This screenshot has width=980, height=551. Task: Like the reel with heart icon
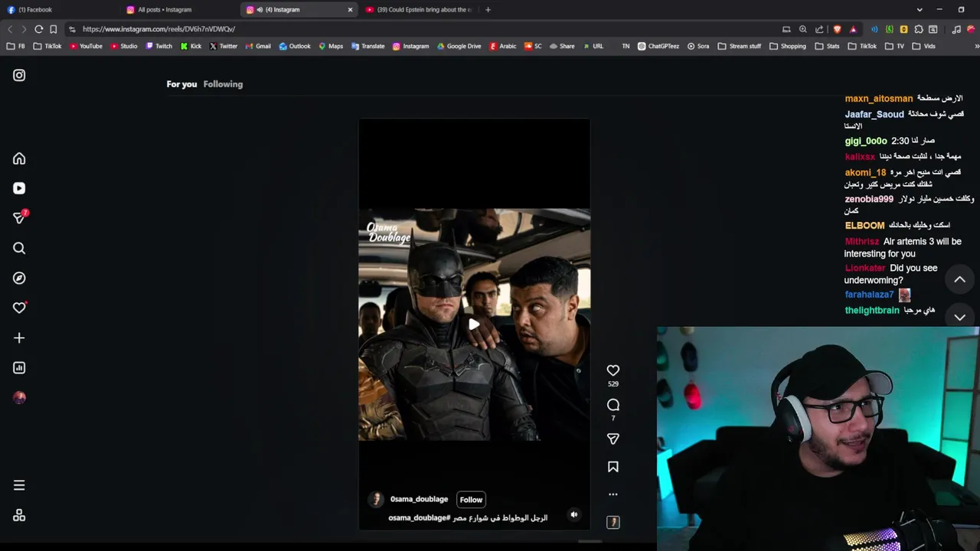[x=612, y=370]
